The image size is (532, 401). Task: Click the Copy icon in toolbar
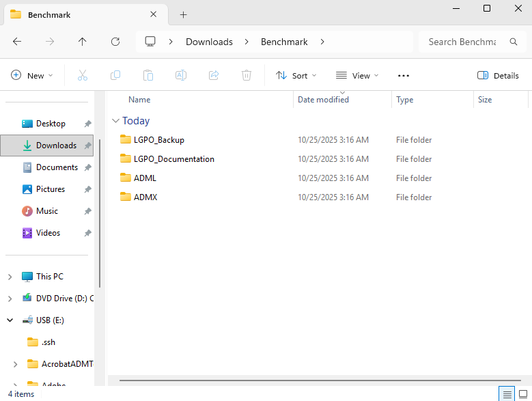(115, 76)
